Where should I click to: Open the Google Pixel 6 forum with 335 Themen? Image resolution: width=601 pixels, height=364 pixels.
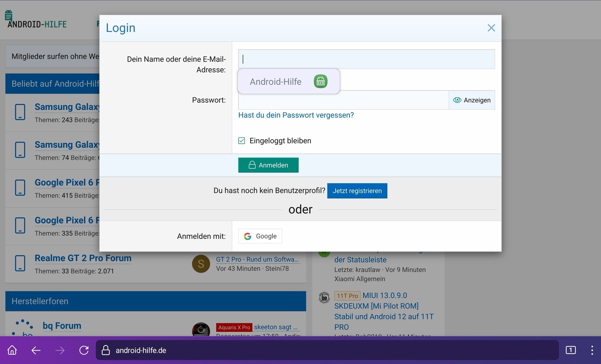pos(67,220)
